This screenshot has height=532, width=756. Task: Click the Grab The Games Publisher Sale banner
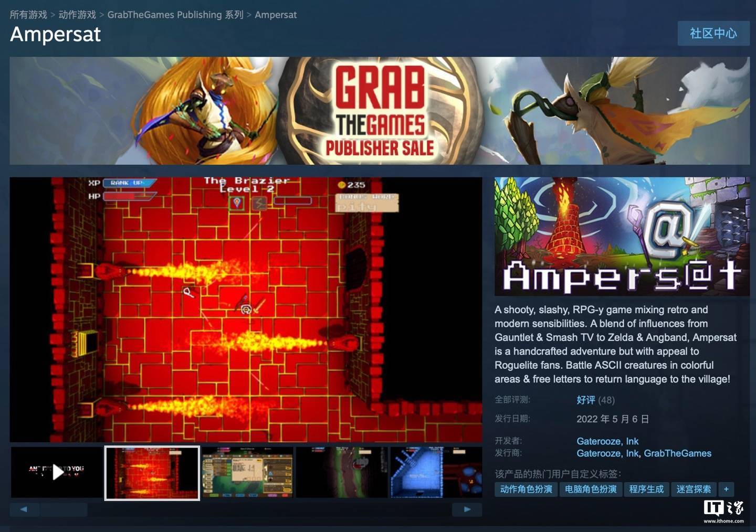(379, 111)
